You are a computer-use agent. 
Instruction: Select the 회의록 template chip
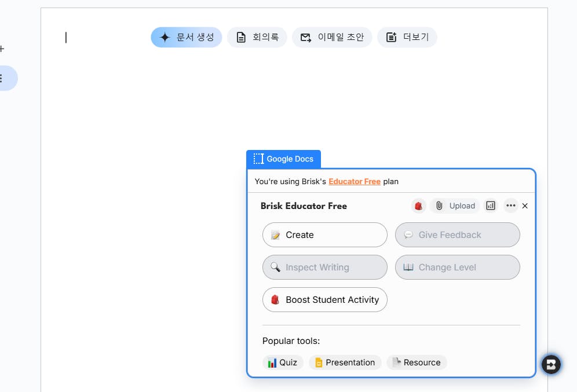257,37
